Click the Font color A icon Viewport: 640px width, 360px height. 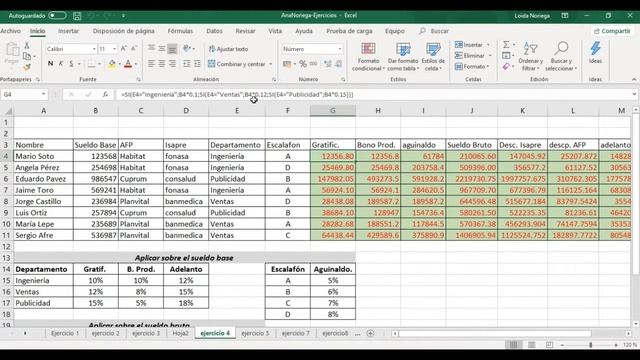(x=128, y=64)
